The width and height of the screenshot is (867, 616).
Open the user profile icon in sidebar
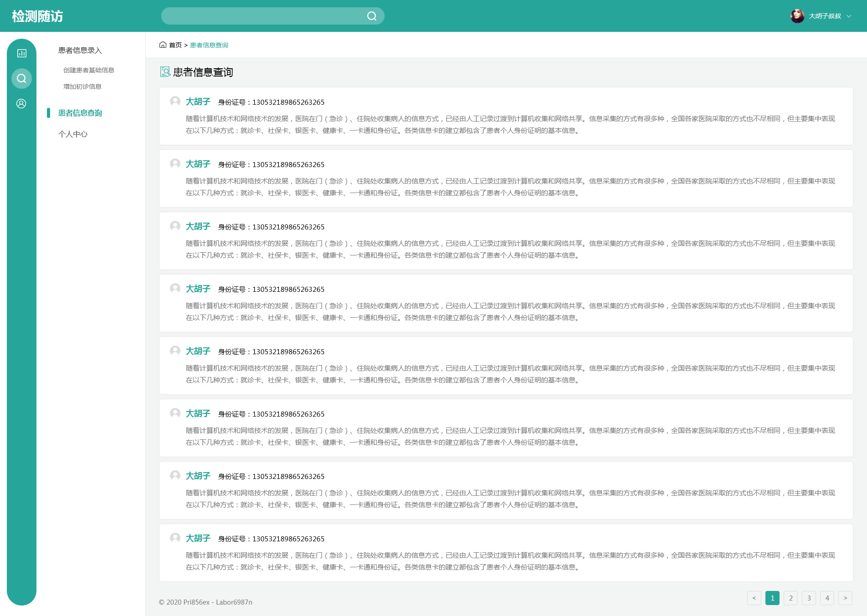point(21,104)
